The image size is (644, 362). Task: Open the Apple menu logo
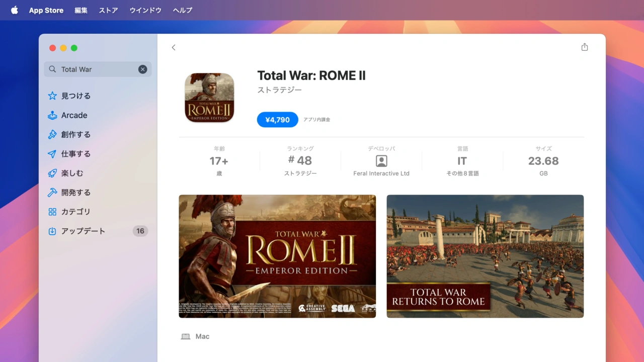[x=14, y=10]
